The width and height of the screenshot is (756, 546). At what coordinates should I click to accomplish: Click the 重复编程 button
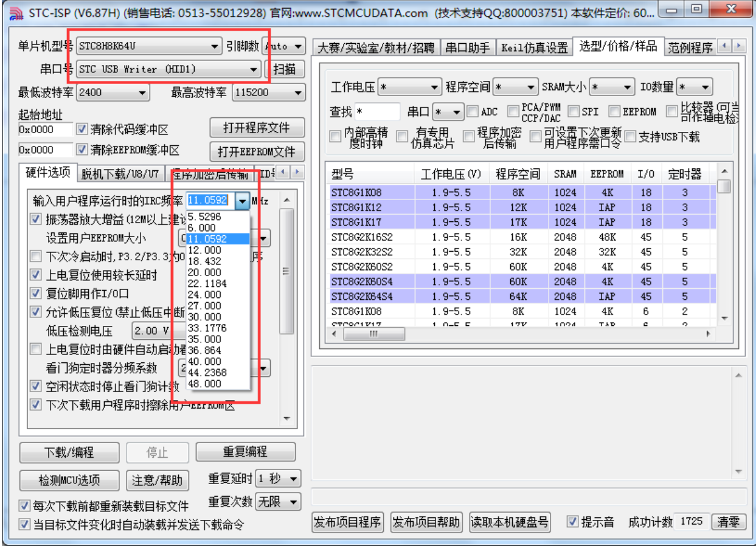point(245,452)
